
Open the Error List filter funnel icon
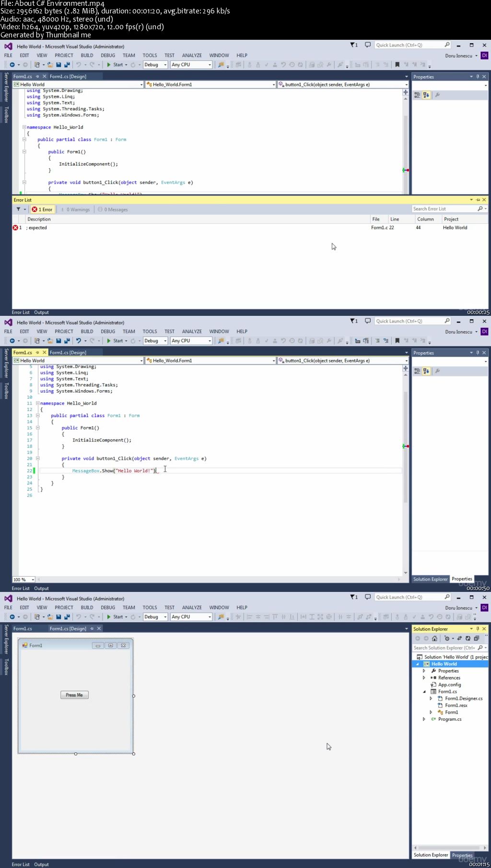(19, 209)
